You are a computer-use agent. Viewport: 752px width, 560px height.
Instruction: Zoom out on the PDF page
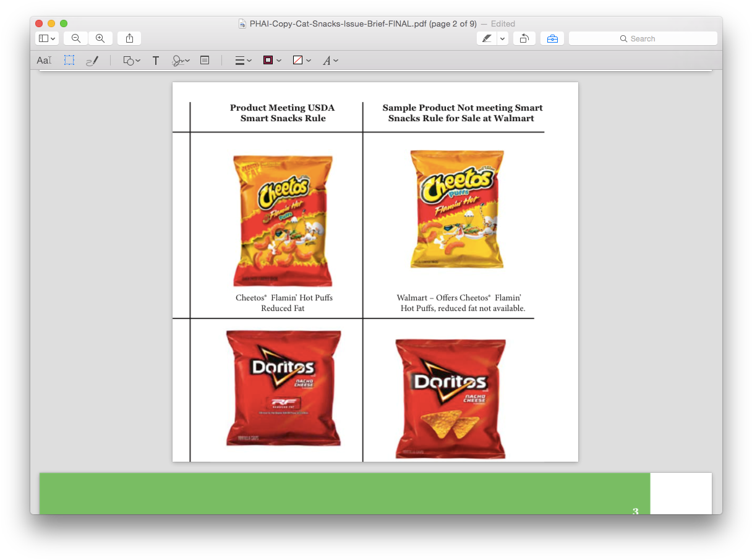(75, 38)
